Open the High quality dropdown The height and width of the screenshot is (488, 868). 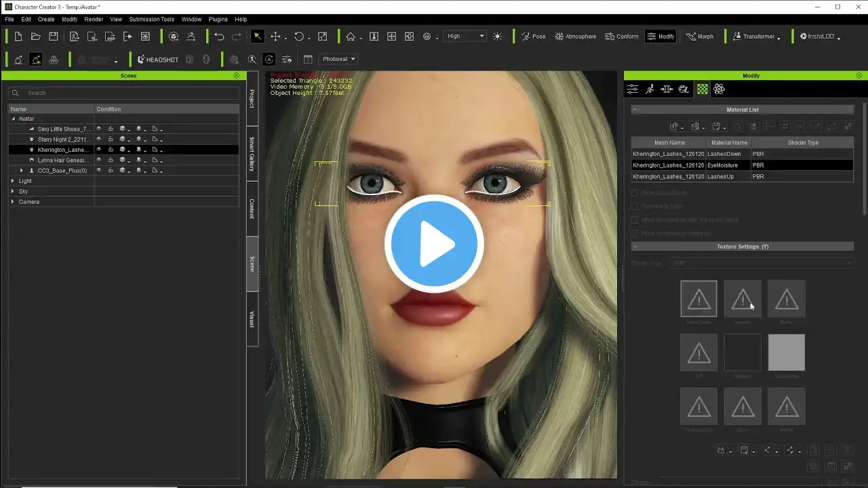[465, 37]
